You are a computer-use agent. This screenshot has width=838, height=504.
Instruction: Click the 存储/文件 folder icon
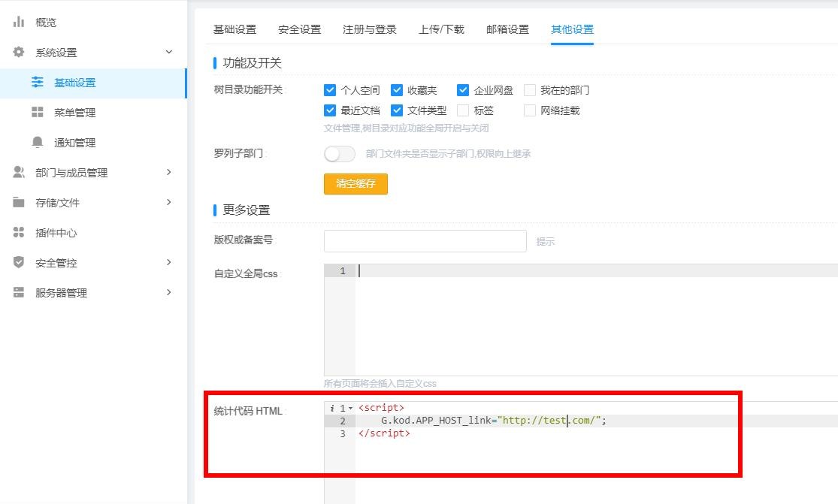(x=19, y=202)
